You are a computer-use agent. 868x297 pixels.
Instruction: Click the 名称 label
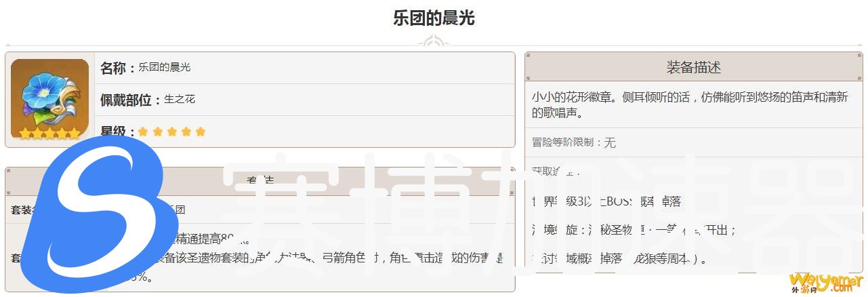pos(118,68)
